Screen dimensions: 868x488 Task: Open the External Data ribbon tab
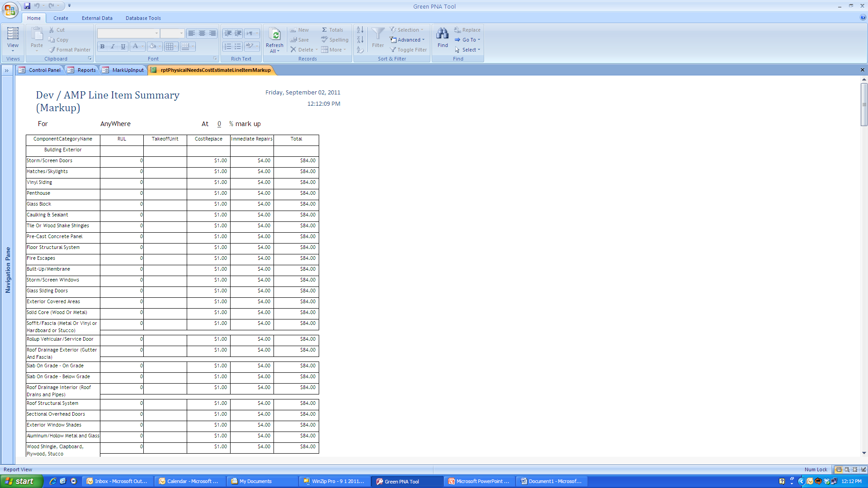pyautogui.click(x=97, y=18)
